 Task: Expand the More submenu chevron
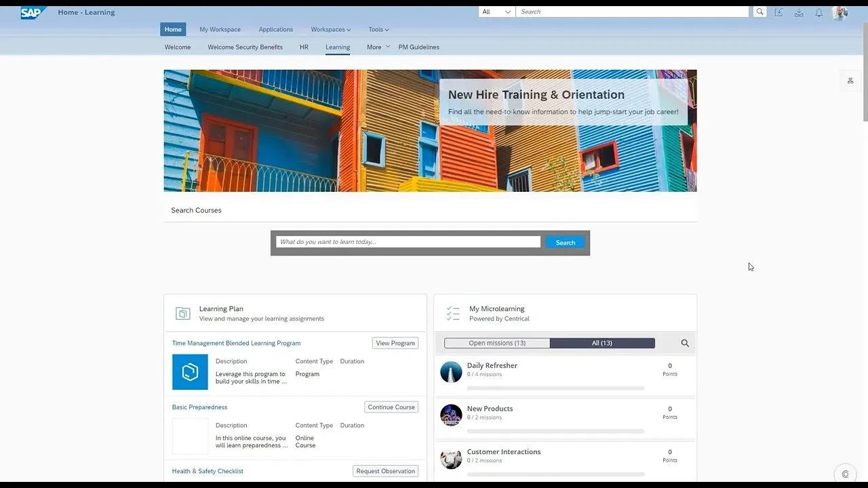click(x=388, y=47)
